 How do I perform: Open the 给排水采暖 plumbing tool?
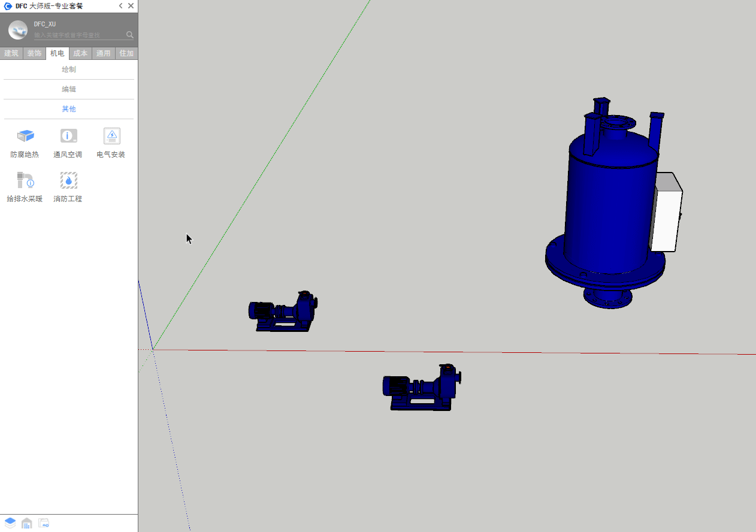click(x=25, y=181)
